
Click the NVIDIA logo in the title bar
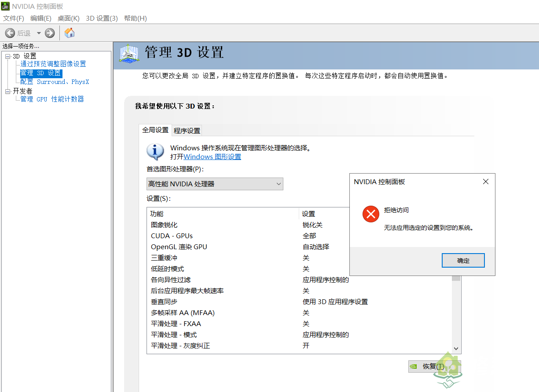tap(5, 6)
